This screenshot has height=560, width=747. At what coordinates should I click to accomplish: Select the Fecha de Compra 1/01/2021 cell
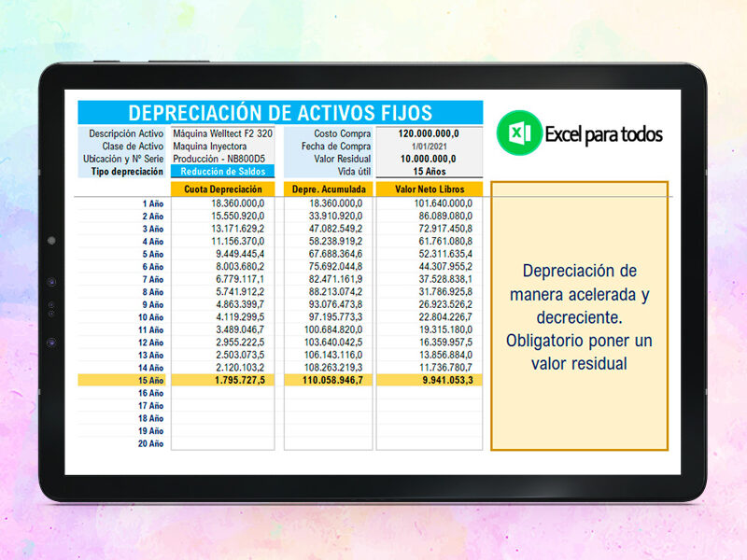(429, 147)
